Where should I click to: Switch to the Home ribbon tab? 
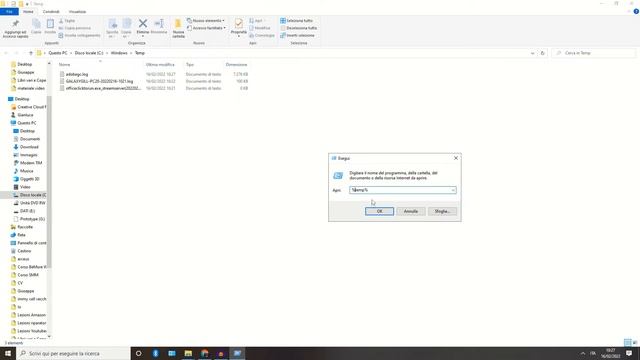[x=28, y=12]
